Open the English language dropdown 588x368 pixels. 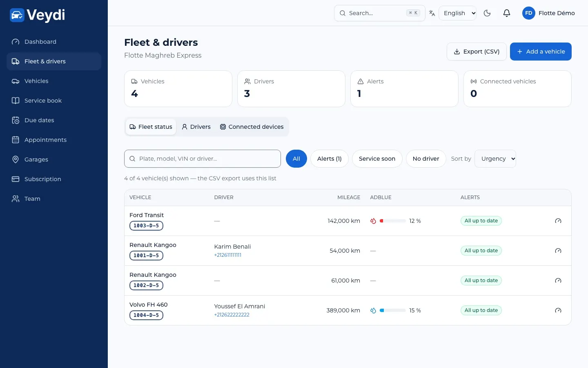pos(457,13)
